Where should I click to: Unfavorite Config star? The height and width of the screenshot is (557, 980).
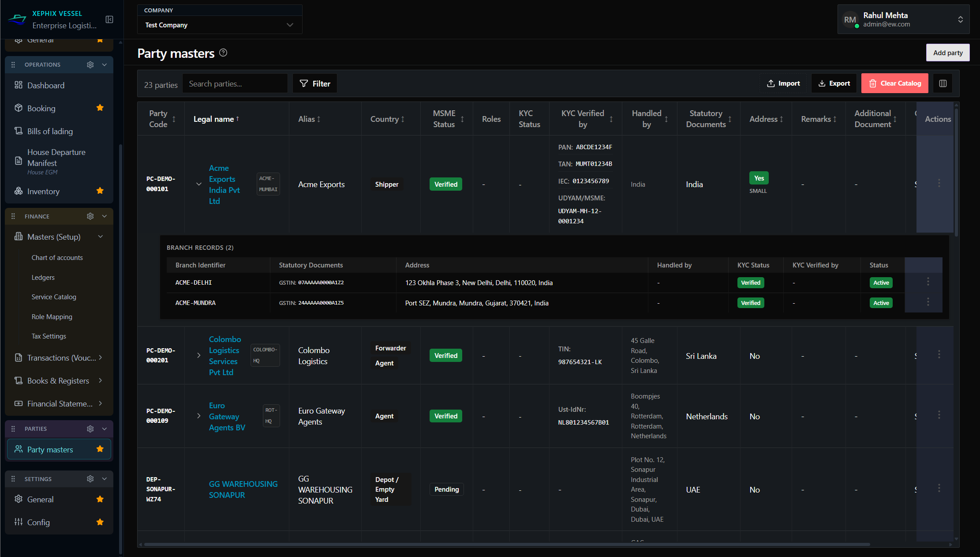pos(100,522)
